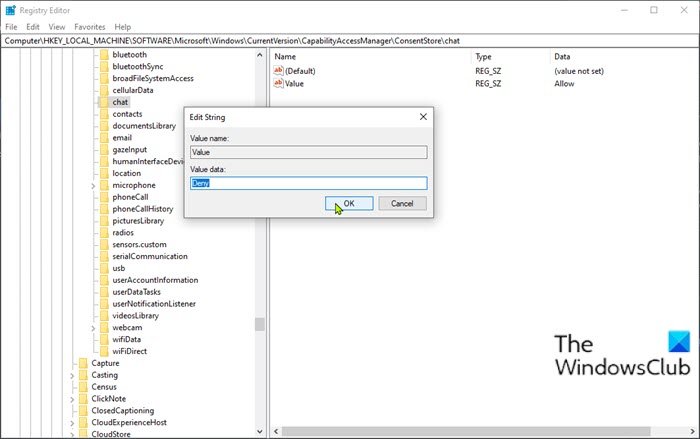Click the Census folder icon

pyautogui.click(x=83, y=387)
